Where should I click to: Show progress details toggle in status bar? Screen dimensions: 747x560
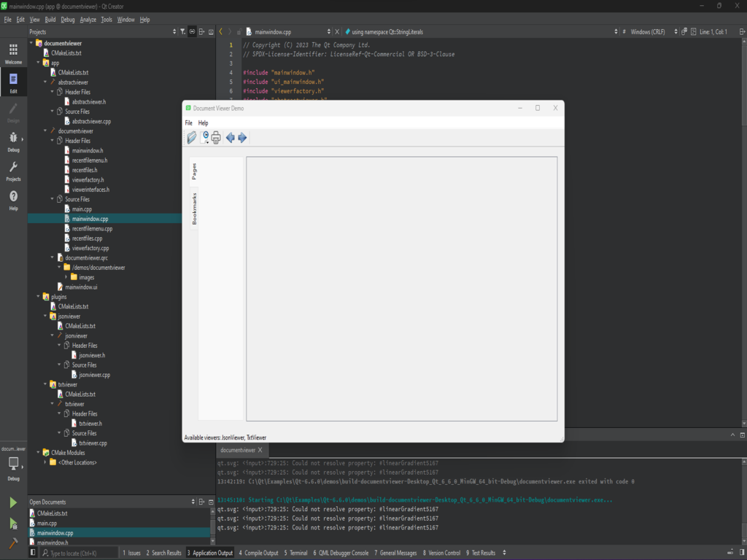pos(729,553)
